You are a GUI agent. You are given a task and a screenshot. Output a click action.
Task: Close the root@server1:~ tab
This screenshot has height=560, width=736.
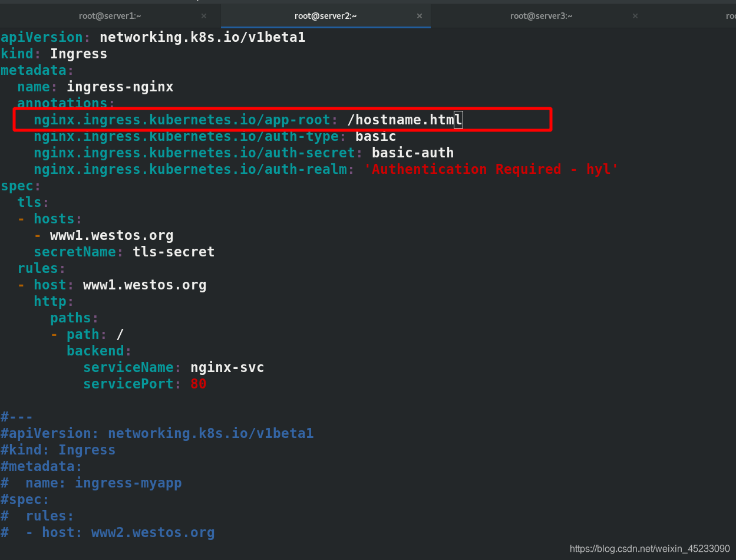click(204, 16)
